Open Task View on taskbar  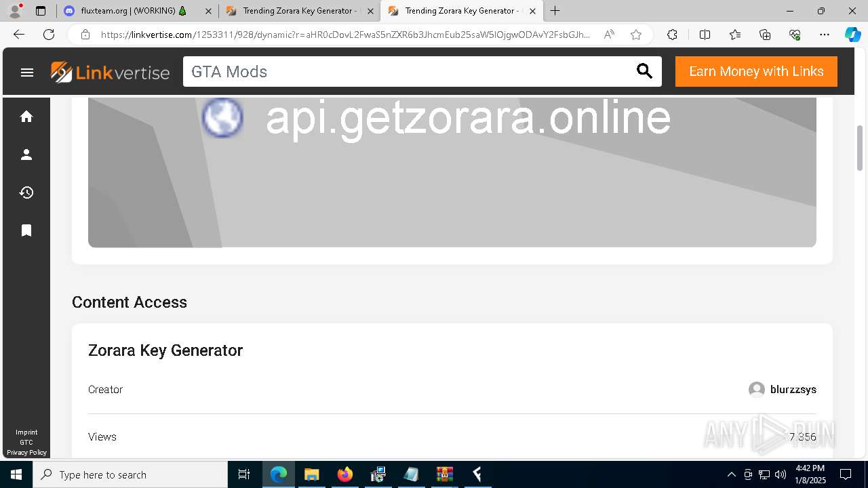[x=244, y=474]
